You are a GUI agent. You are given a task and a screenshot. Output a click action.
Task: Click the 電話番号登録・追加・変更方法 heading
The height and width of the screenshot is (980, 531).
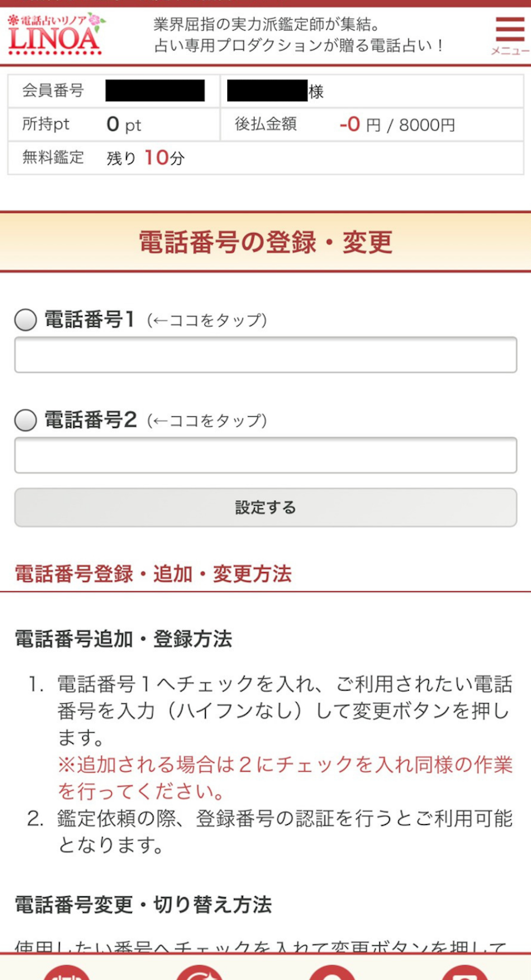click(153, 574)
